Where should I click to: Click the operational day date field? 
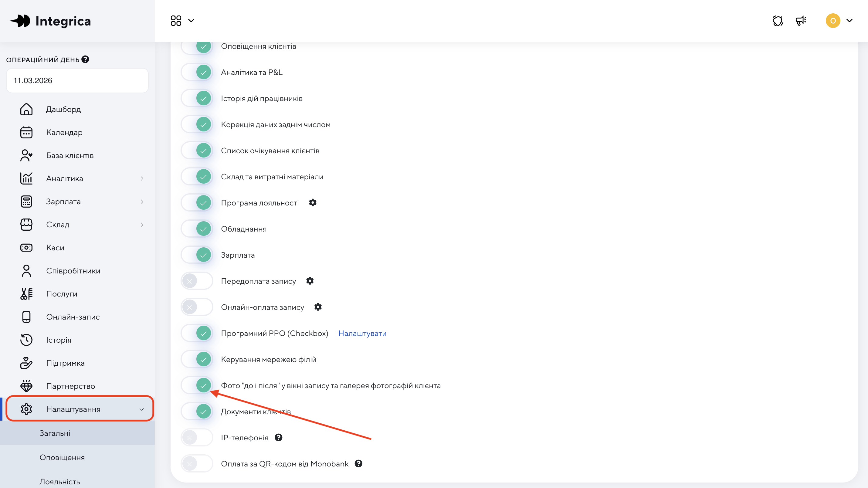77,80
